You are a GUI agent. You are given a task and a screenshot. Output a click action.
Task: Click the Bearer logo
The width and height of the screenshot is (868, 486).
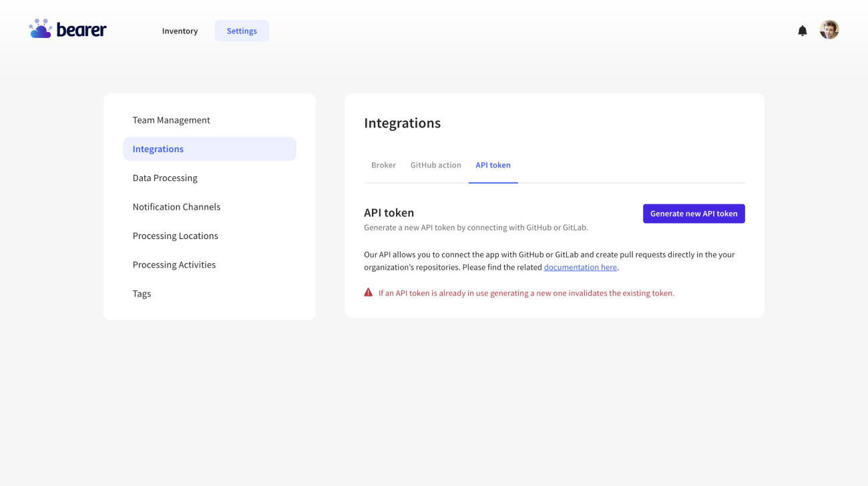click(x=67, y=29)
